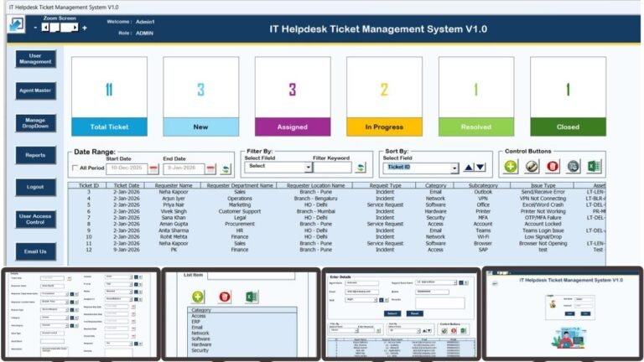Zoom out with the minus button
Screen dimensions: 644x362
pos(35,28)
